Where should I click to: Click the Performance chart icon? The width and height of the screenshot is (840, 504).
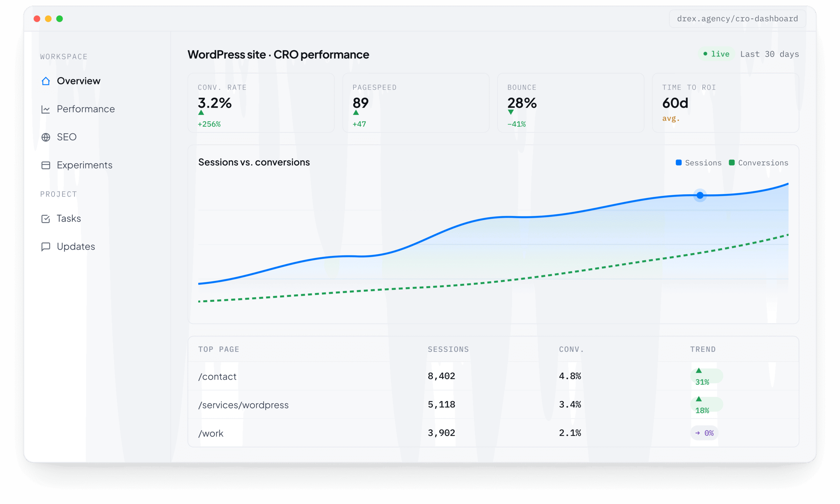pyautogui.click(x=46, y=109)
